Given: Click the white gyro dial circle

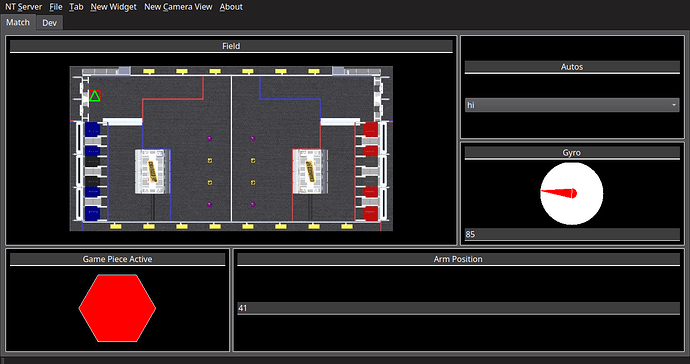Looking at the screenshot, I should pos(572,194).
